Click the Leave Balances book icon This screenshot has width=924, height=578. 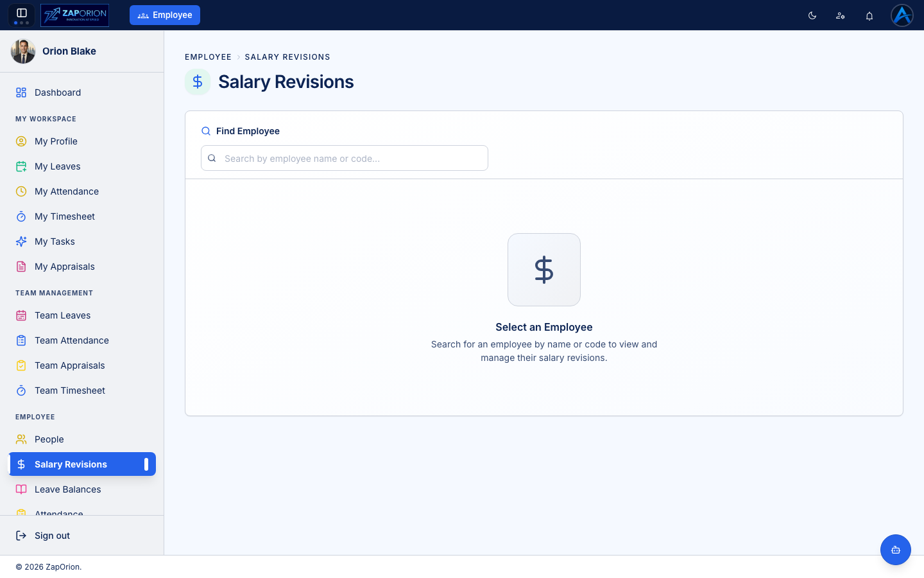pyautogui.click(x=21, y=489)
